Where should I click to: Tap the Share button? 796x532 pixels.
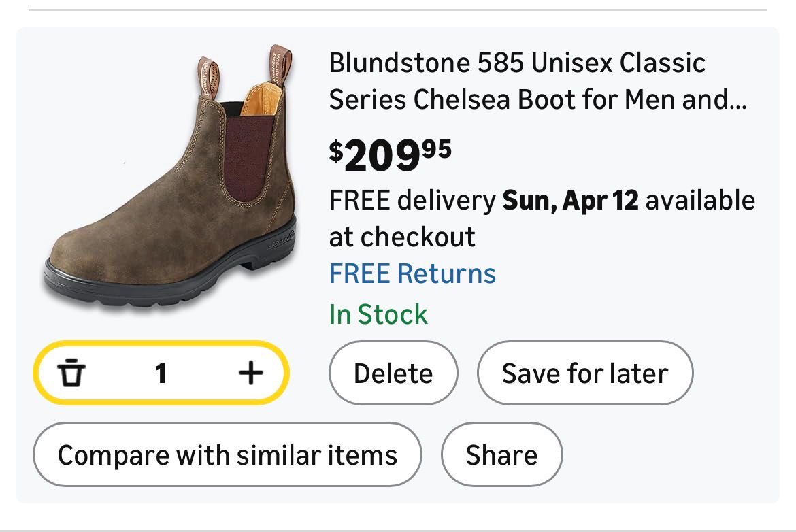501,454
